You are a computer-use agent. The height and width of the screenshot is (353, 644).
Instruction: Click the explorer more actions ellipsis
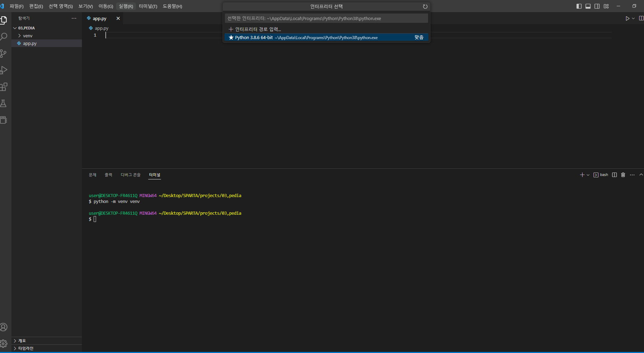(74, 18)
